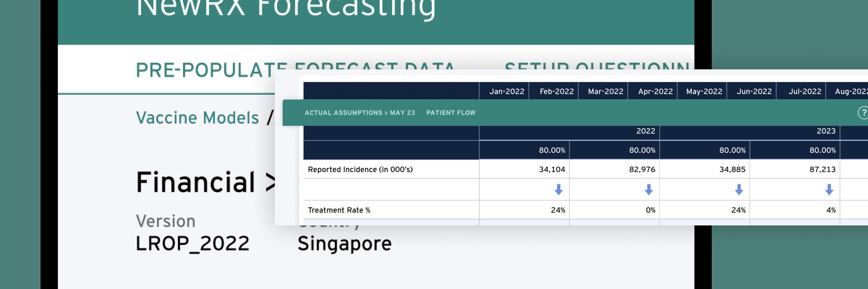Select the Jun-2022 column header
Screen dimensions: 868x289
point(752,91)
